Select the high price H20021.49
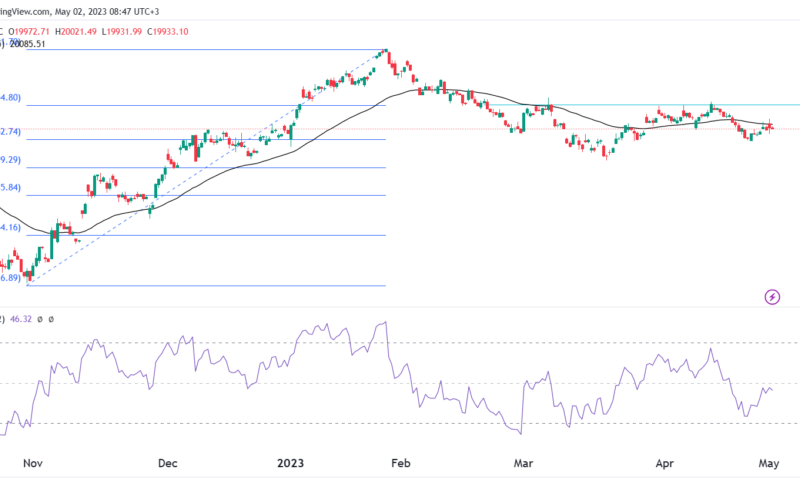 [x=76, y=32]
